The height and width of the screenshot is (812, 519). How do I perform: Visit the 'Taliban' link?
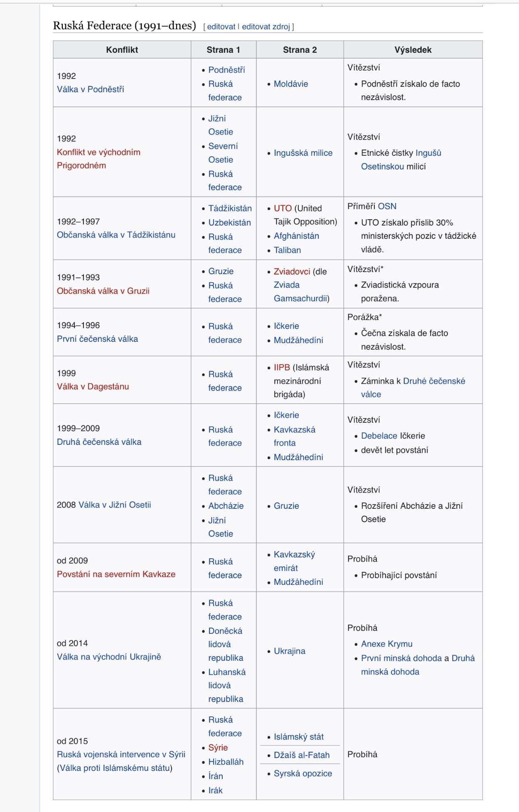[287, 250]
